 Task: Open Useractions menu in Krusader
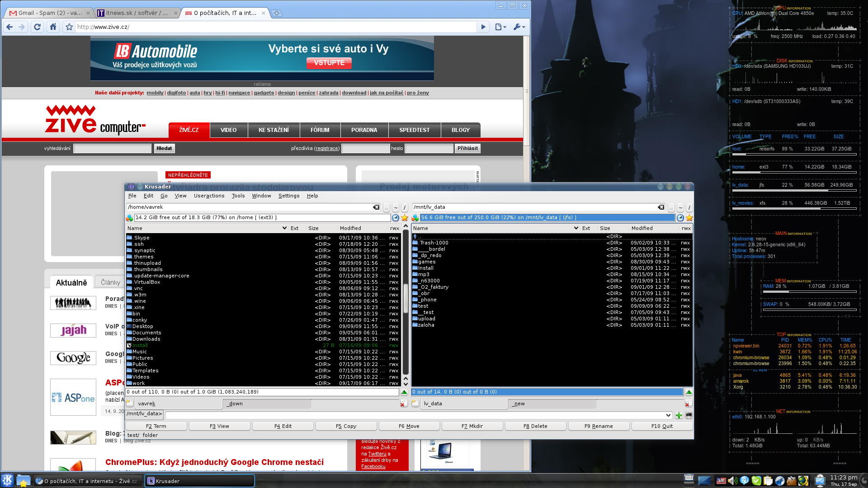click(x=209, y=196)
